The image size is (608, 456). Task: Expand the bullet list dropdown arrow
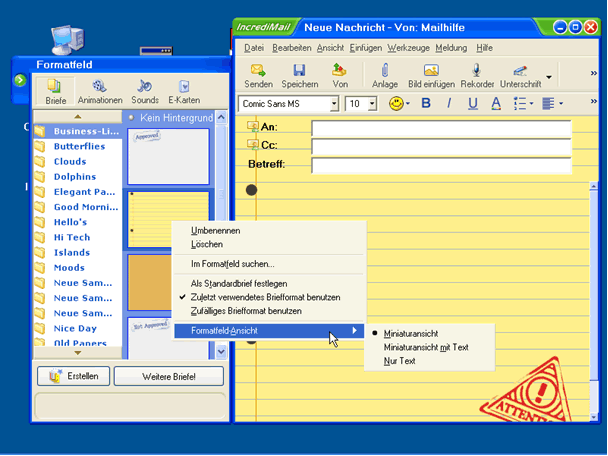click(531, 104)
